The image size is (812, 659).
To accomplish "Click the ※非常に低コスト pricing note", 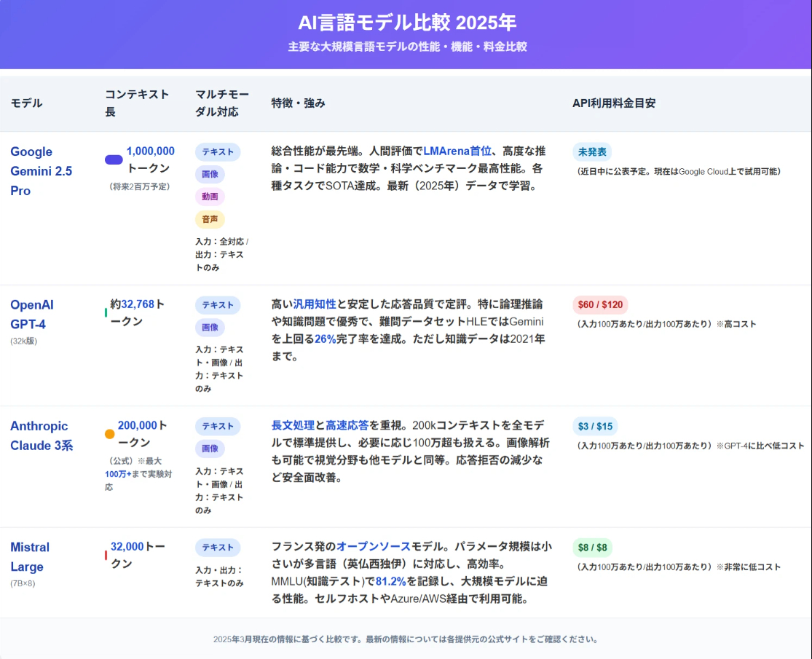I will click(749, 567).
